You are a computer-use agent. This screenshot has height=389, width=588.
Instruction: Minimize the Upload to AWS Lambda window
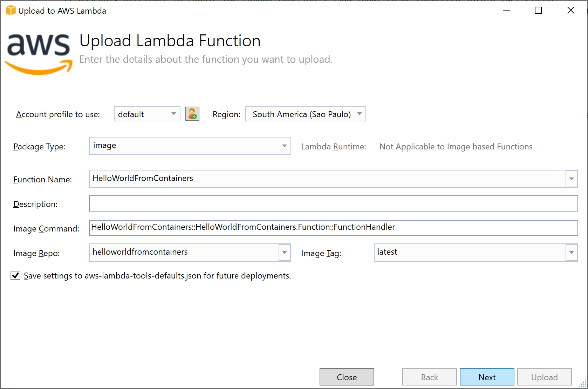[x=506, y=11]
